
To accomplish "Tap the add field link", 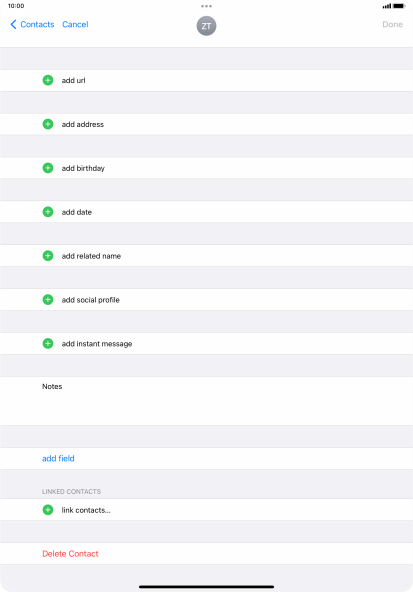I will (x=58, y=458).
